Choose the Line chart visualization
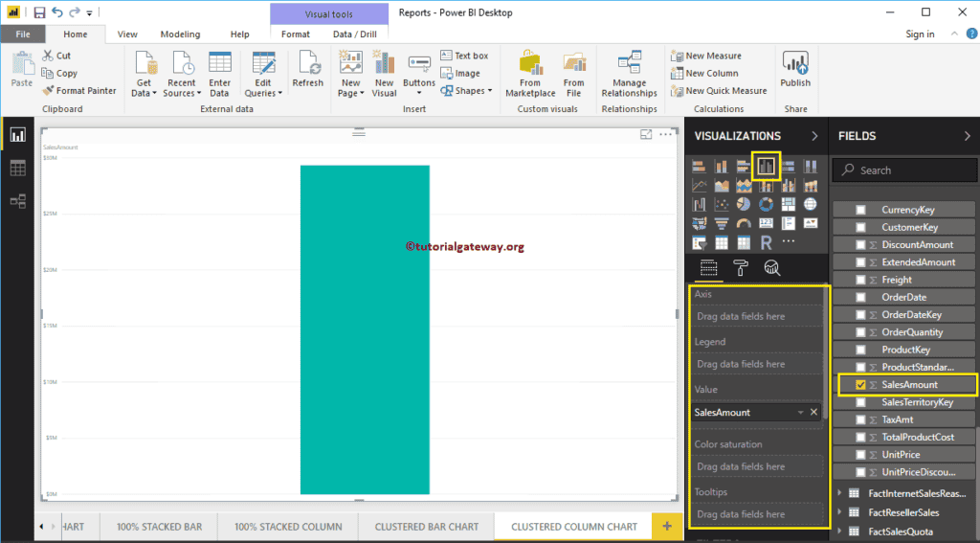The image size is (980, 543). 699,185
